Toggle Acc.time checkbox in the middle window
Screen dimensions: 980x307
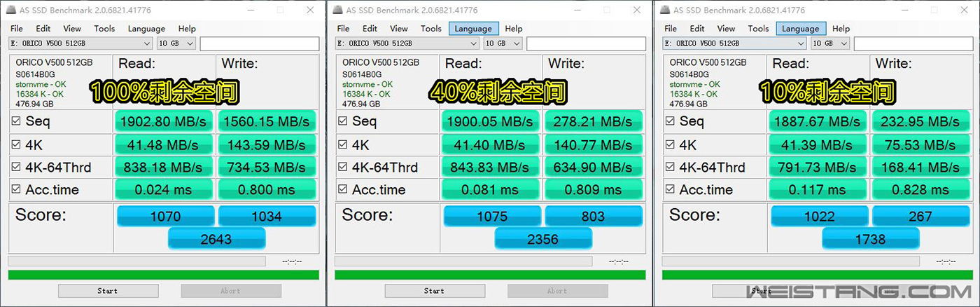(342, 190)
